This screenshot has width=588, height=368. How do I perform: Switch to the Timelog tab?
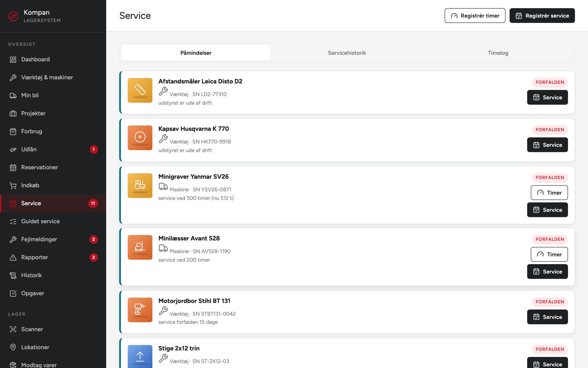coord(498,53)
